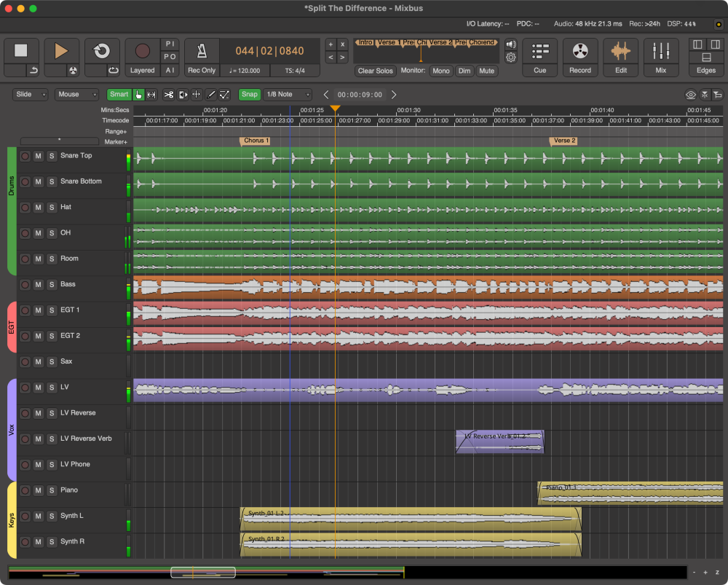Mute the Piano track
This screenshot has height=585, width=728.
coord(38,491)
